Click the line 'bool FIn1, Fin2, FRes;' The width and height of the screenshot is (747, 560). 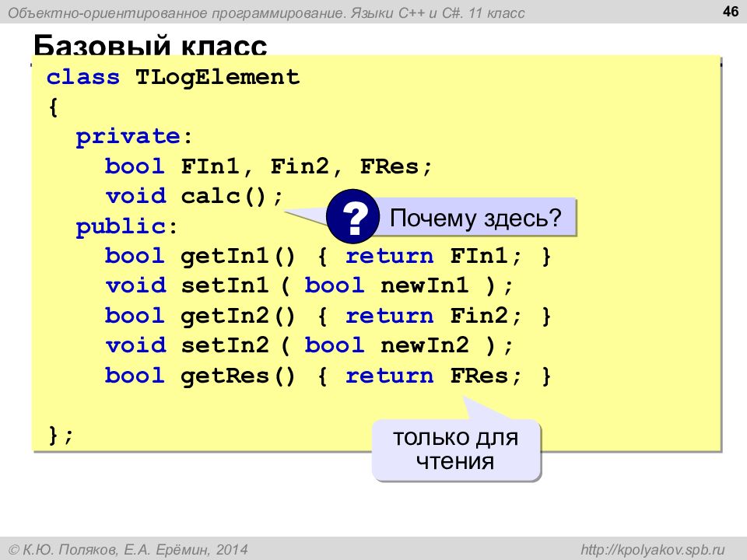268,166
